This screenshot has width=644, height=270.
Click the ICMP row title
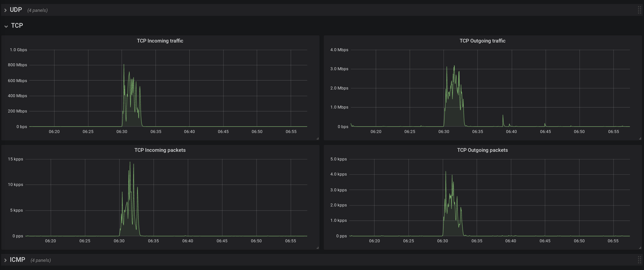[18, 260]
